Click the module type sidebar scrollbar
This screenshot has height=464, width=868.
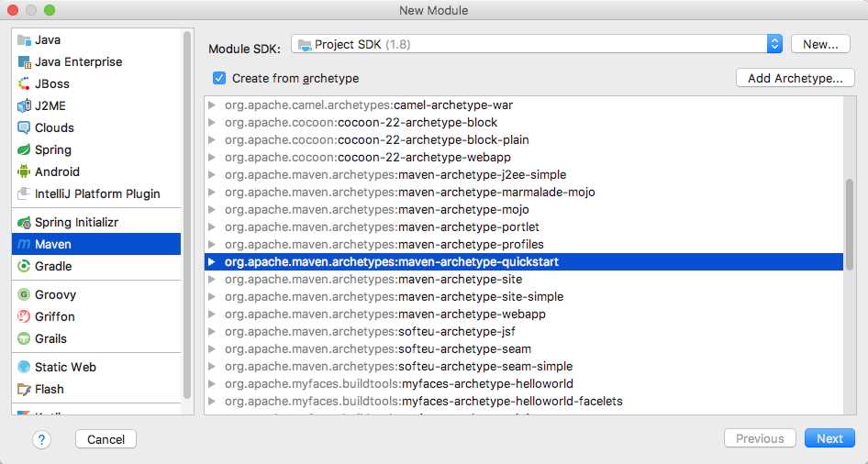coord(187,215)
